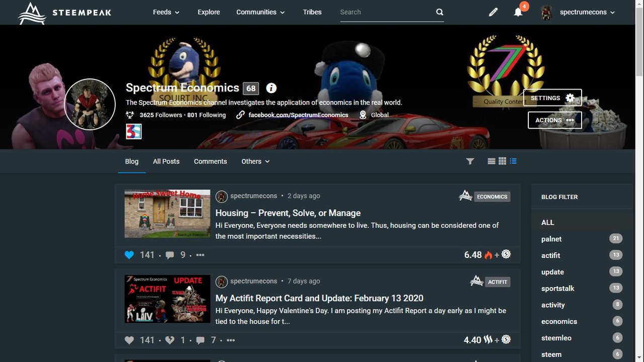The image size is (644, 362).
Task: Open comments on Actifit Report post
Action: pyautogui.click(x=200, y=340)
